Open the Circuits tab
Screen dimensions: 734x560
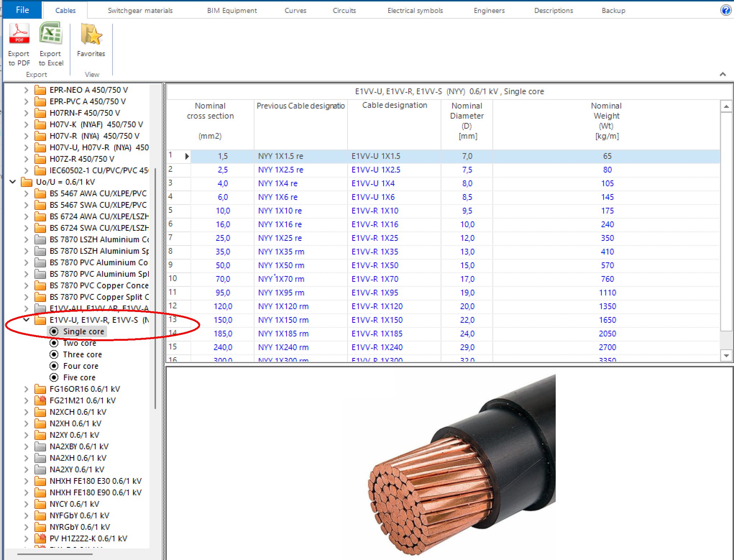344,10
